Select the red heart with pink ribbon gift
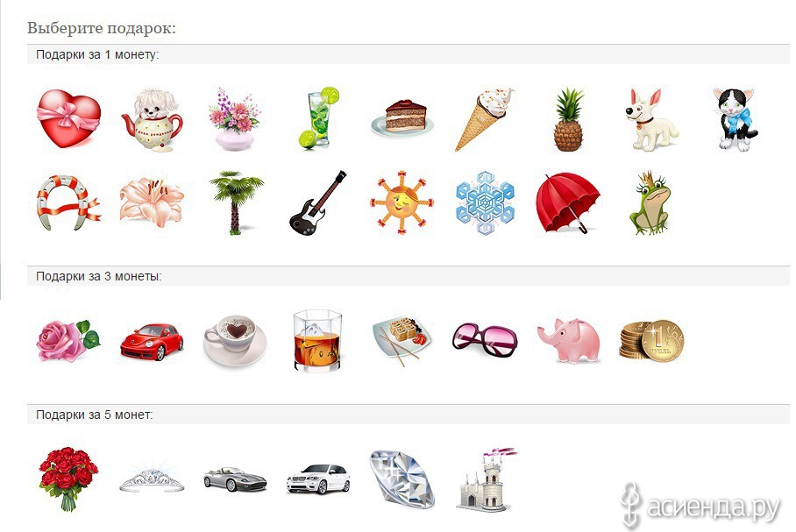 pos(69,119)
